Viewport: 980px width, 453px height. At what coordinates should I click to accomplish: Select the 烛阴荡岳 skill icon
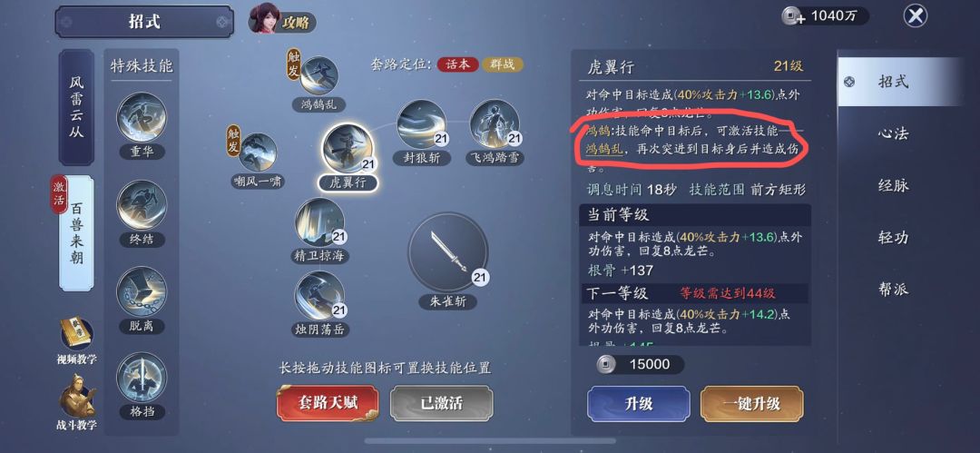pos(319,296)
